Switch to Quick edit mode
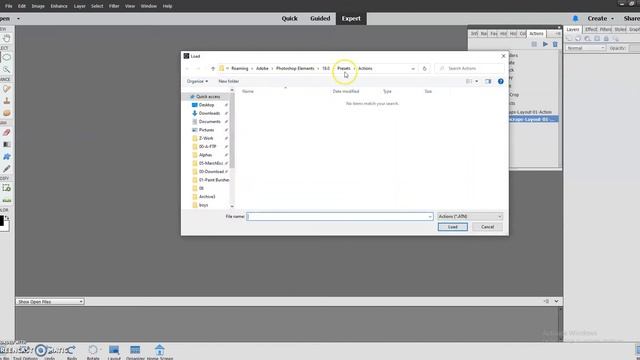The height and width of the screenshot is (360, 640). (289, 18)
